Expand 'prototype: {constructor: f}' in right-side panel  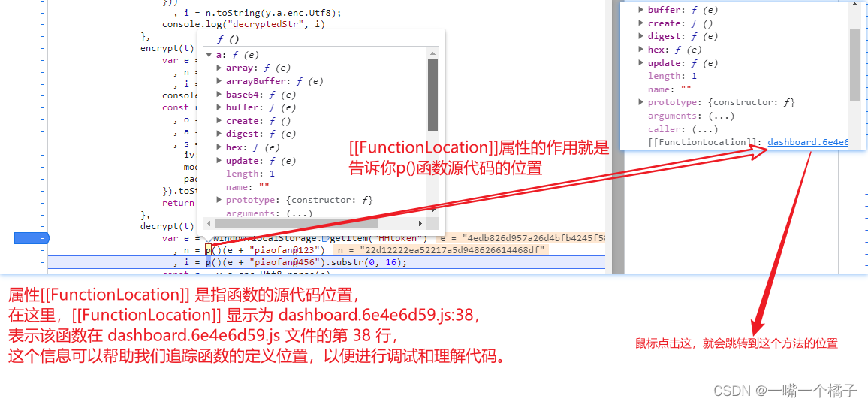point(641,102)
